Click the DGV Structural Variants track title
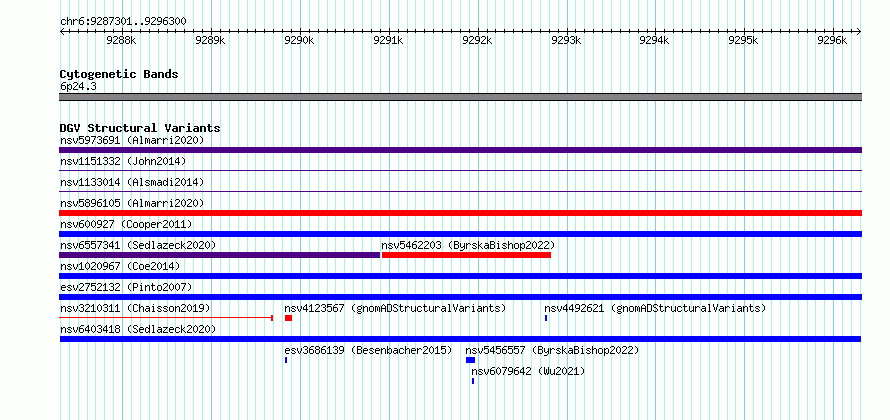Viewport: 890px width, 420px height. 140,128
